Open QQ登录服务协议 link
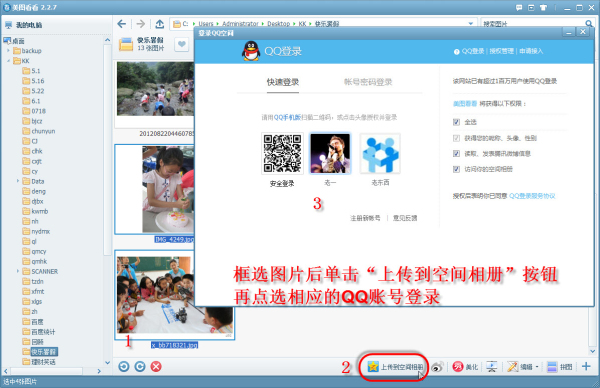The height and width of the screenshot is (388, 600). [x=532, y=196]
